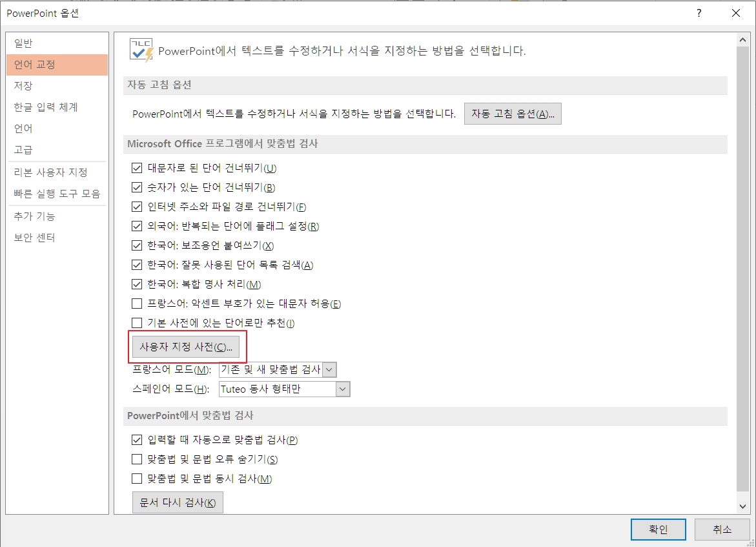Open the 저장 settings category

coord(57,86)
